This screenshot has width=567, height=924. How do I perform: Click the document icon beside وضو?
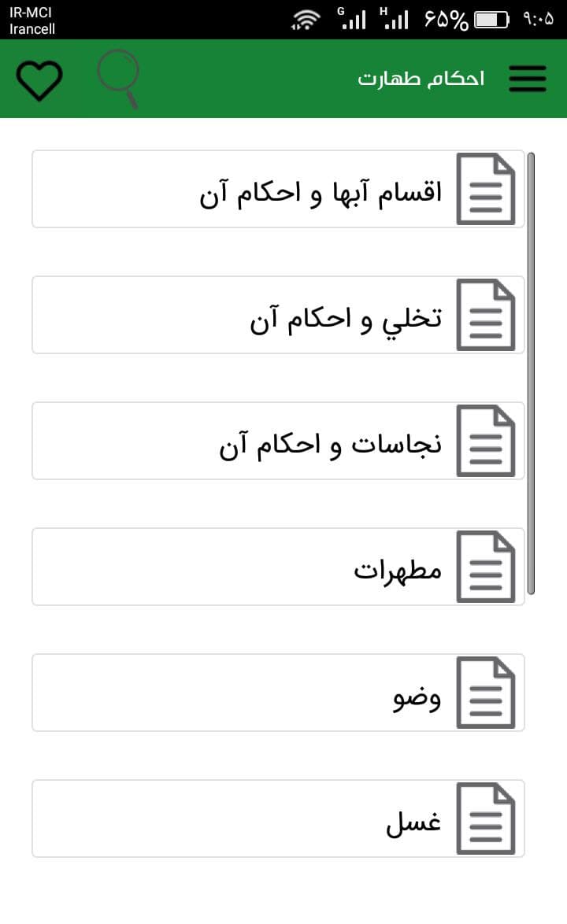click(486, 693)
